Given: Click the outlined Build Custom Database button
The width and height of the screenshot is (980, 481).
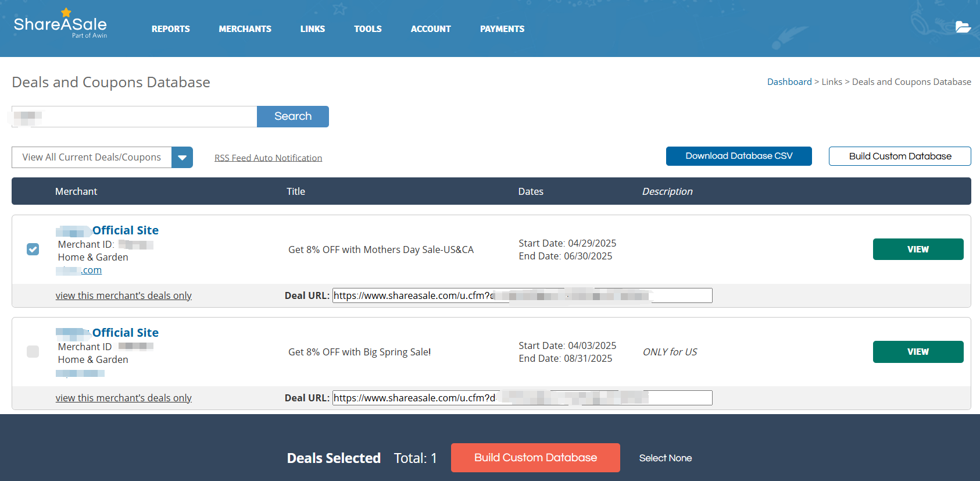Looking at the screenshot, I should tap(900, 156).
